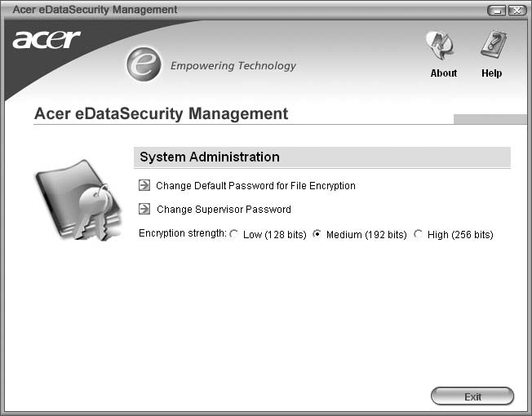Click the Empowering Technology text
The height and width of the screenshot is (416, 532).
tap(233, 66)
